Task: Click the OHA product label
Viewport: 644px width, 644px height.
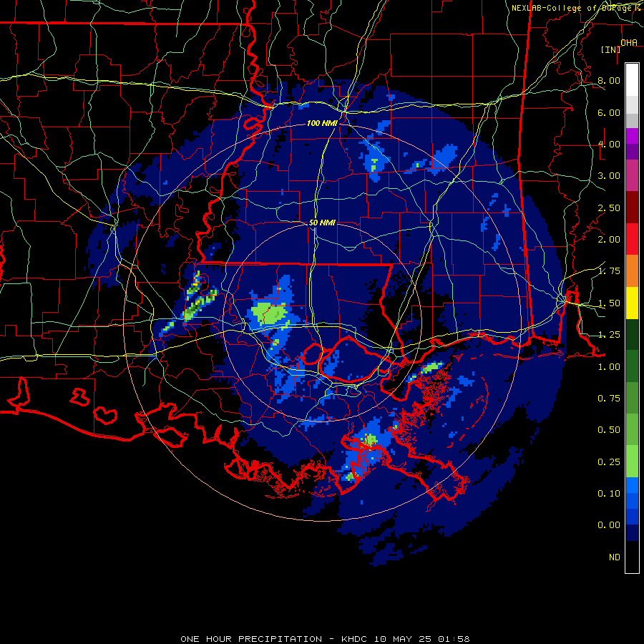Action: [x=629, y=43]
